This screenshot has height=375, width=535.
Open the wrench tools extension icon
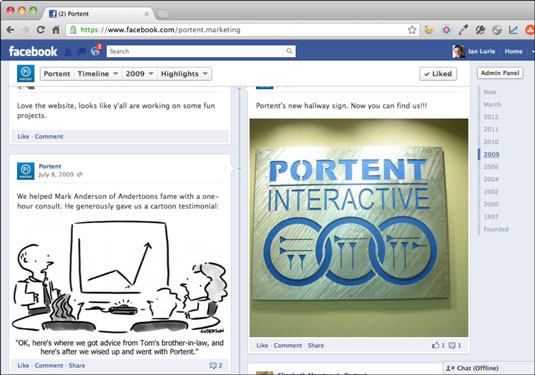coord(480,30)
